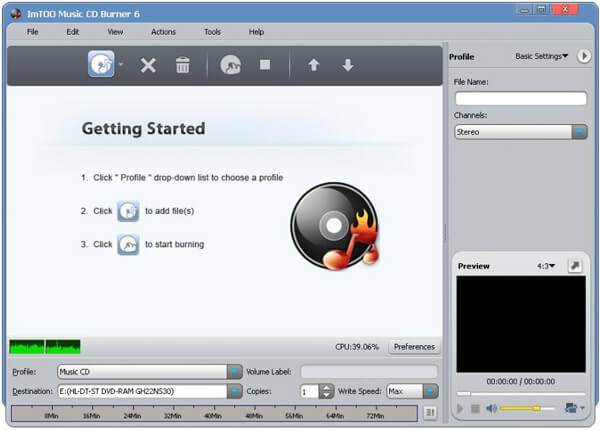
Task: Mute audio via the speaker icon
Action: [x=491, y=409]
